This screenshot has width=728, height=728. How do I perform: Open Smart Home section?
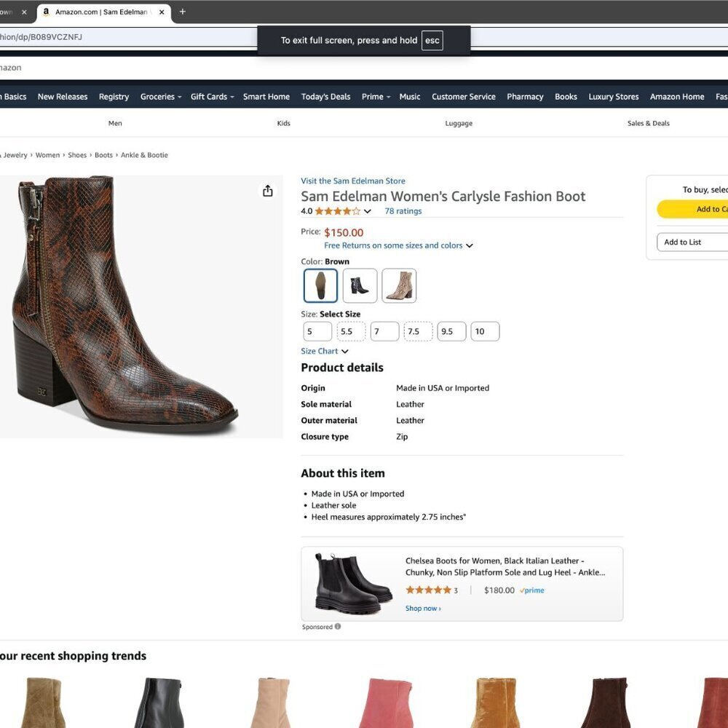(x=266, y=97)
